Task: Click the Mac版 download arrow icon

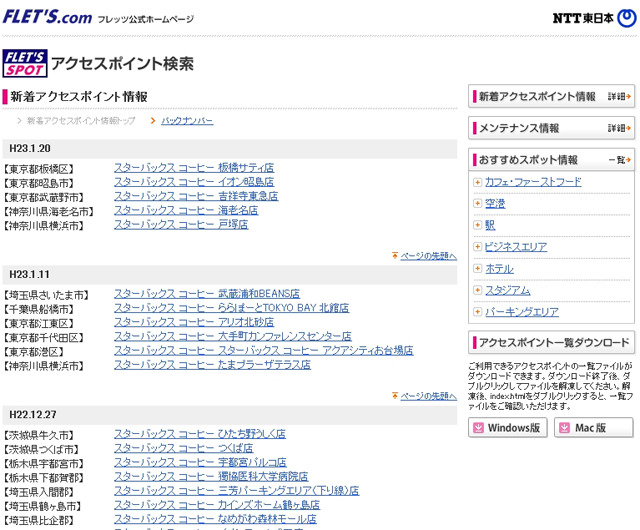Action: pos(564,428)
